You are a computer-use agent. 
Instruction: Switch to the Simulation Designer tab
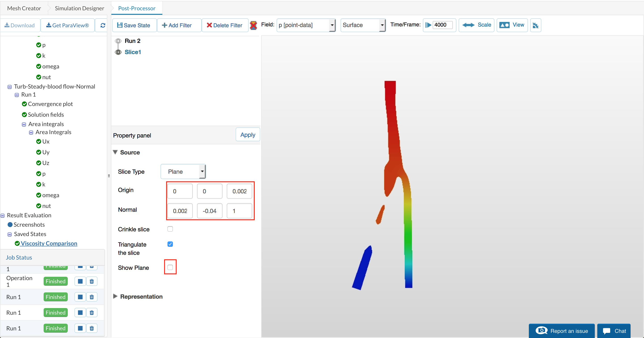[79, 8]
